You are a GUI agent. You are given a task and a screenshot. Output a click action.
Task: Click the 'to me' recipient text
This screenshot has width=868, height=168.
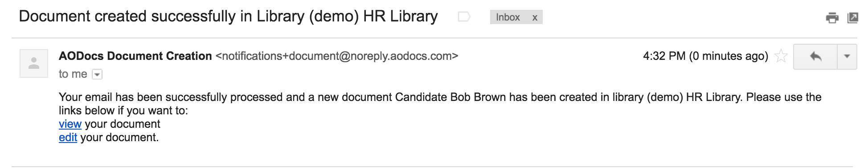(73, 74)
